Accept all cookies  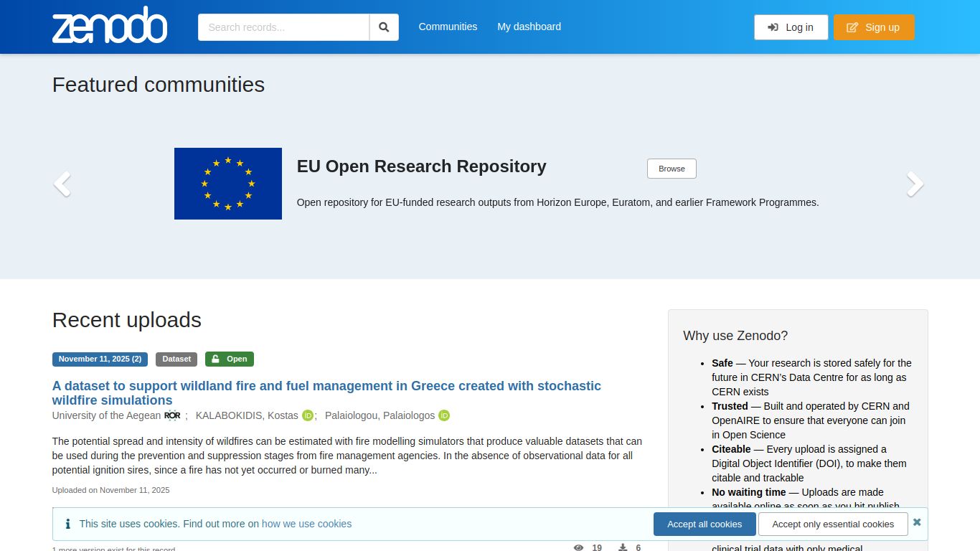tap(705, 524)
